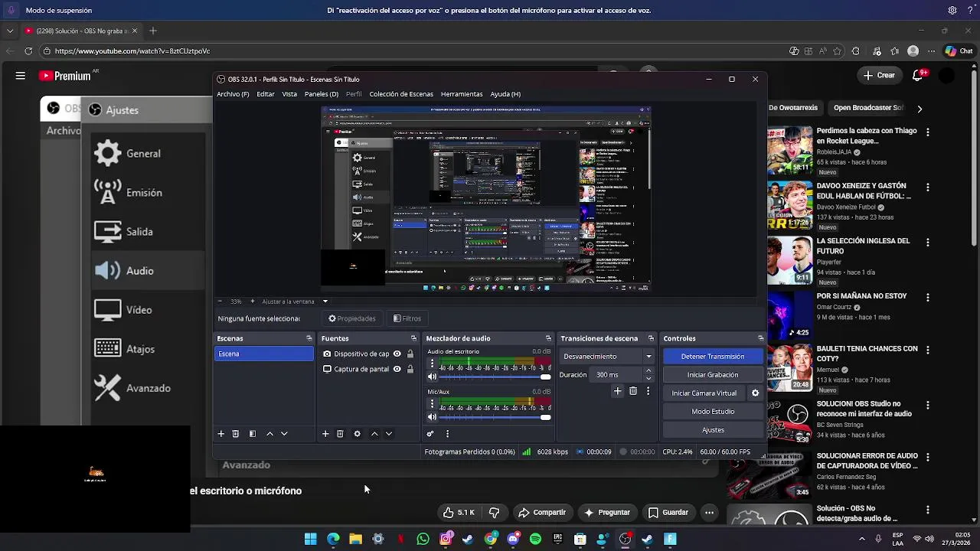Adjust Mic/Aux volume slider

click(495, 417)
